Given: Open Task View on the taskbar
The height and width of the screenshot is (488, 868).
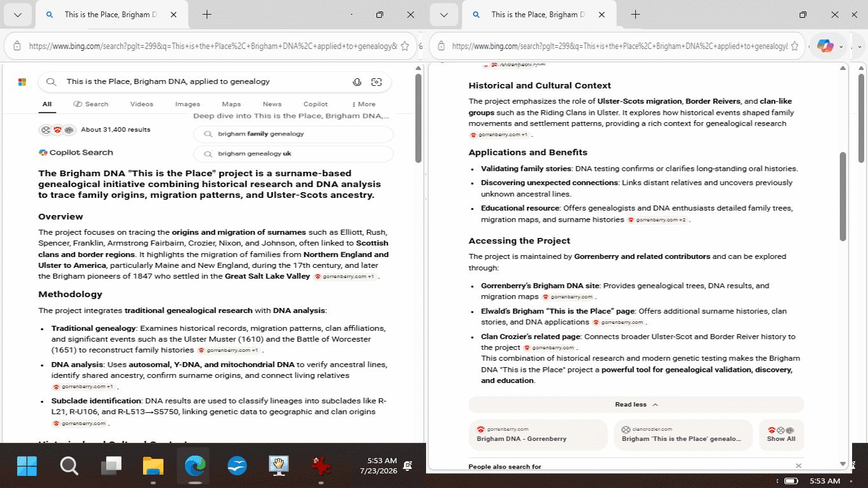Looking at the screenshot, I should (x=111, y=466).
